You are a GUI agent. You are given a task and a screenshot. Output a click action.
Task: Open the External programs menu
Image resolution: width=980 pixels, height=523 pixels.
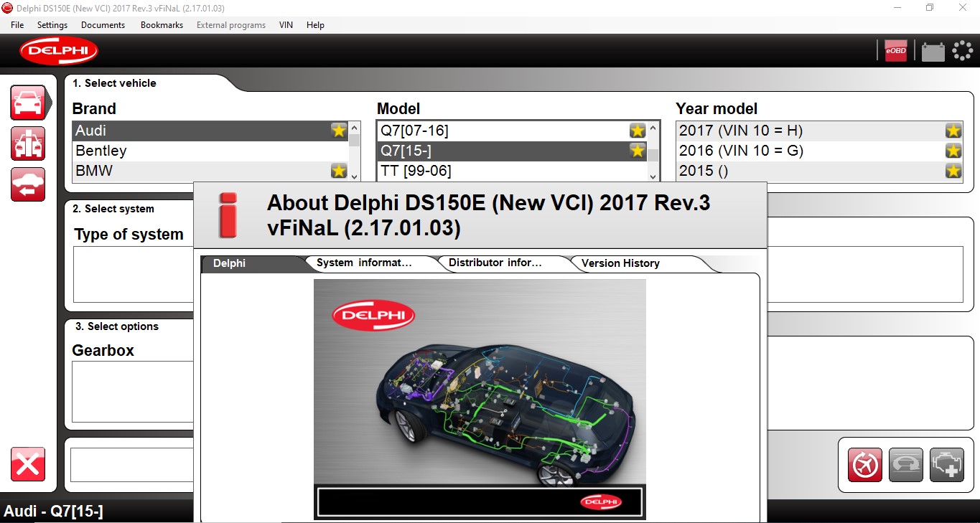pyautogui.click(x=231, y=25)
